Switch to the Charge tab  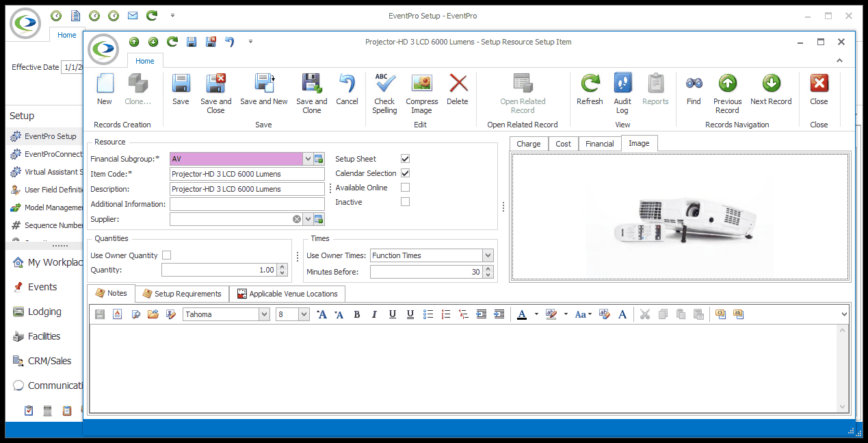[x=528, y=144]
